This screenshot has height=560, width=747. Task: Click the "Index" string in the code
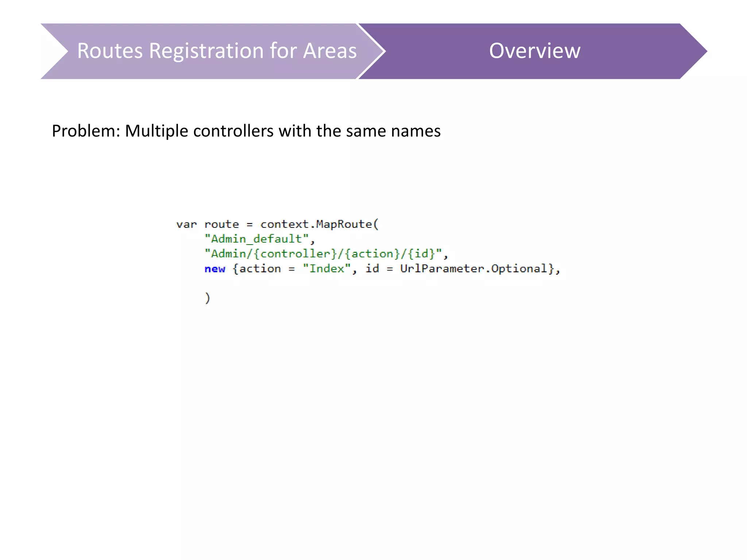pos(326,269)
